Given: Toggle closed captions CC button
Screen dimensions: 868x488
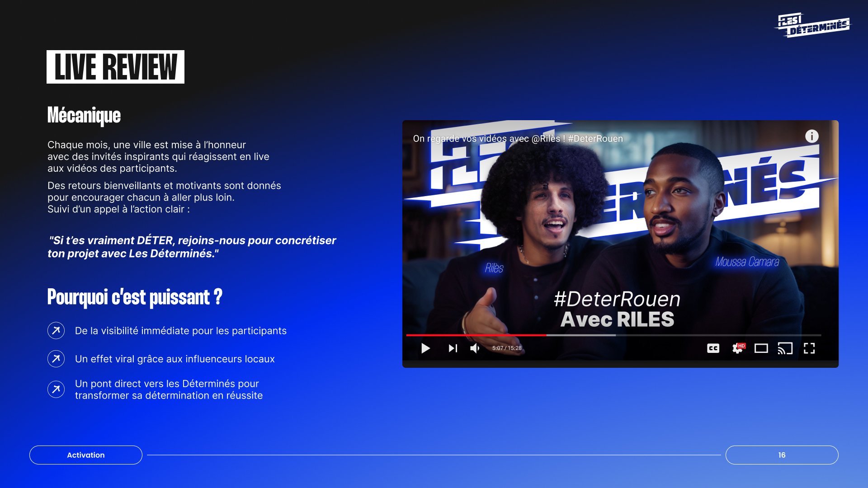Looking at the screenshot, I should [x=713, y=348].
